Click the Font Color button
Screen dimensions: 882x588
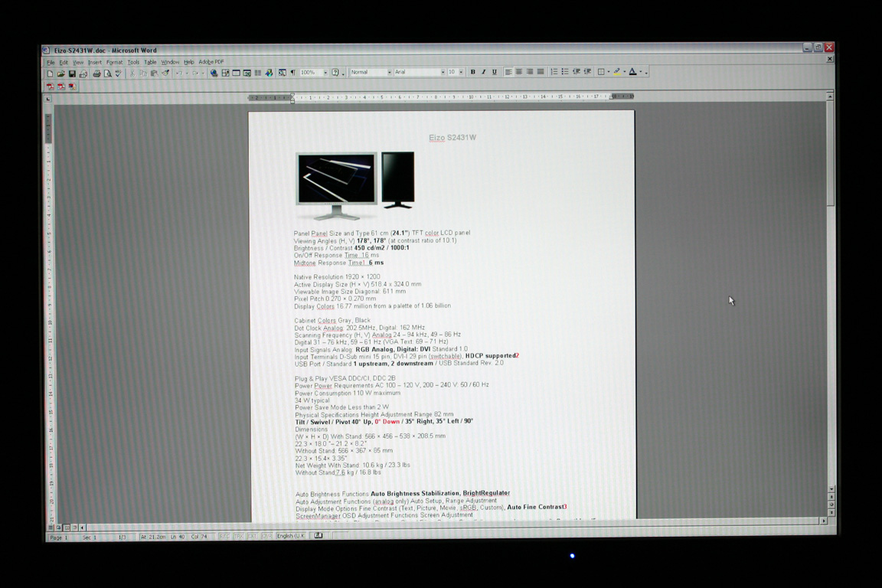tap(632, 72)
